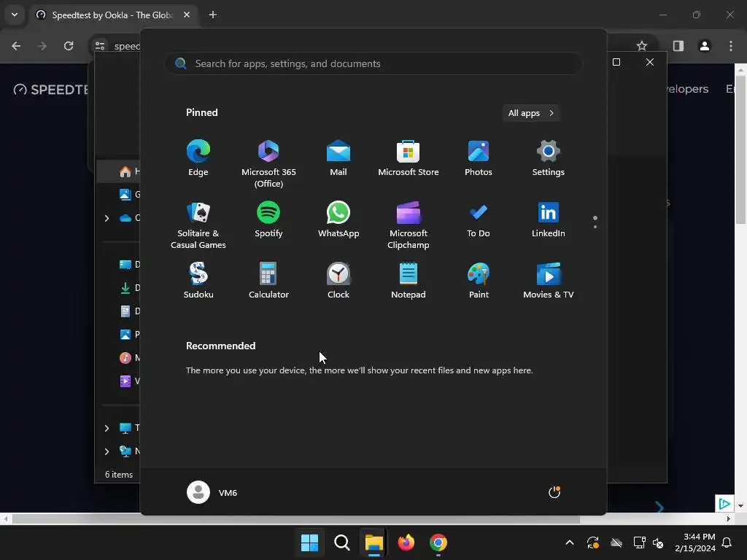Switch to Chrome on the taskbar
Screen dimensions: 747x560
click(x=438, y=542)
